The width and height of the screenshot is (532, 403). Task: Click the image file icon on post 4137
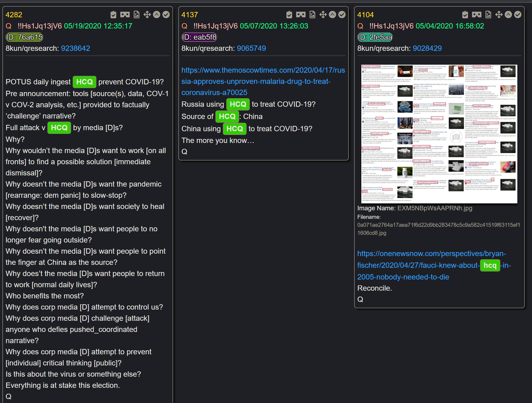[x=312, y=15]
